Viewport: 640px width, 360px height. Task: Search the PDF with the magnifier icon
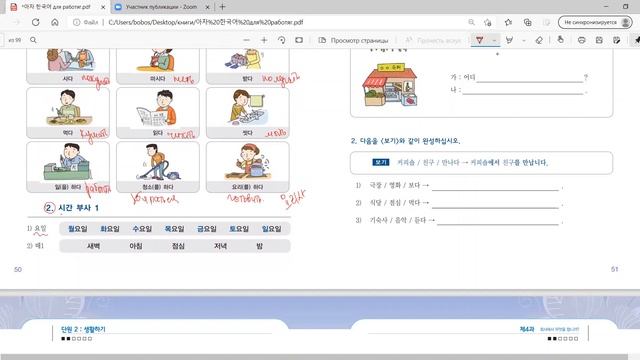(33, 40)
